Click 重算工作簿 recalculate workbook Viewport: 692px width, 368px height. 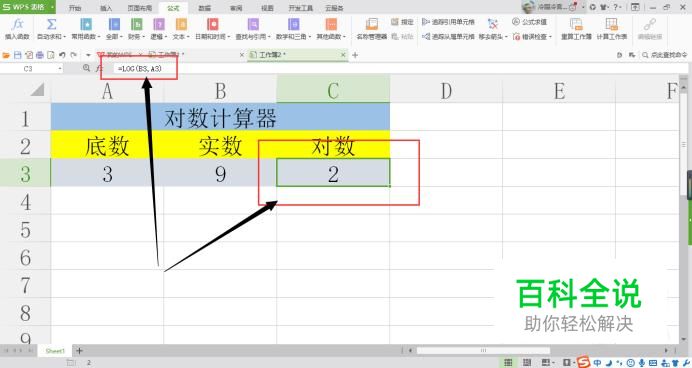576,29
